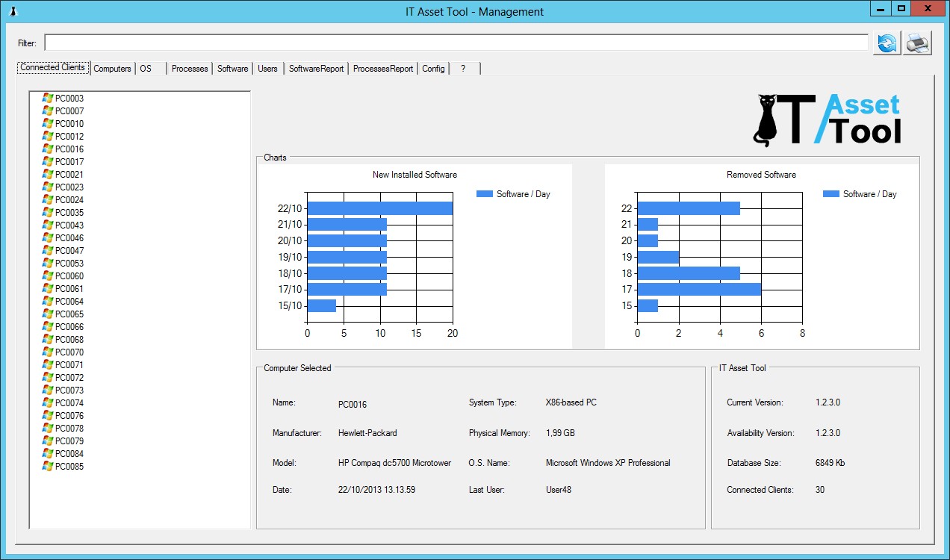Click the Windows icon beside PC0003
The height and width of the screenshot is (560, 950).
(46, 98)
